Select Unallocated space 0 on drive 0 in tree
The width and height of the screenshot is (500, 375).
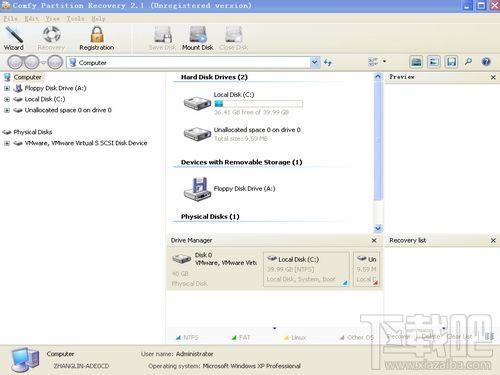coord(68,110)
